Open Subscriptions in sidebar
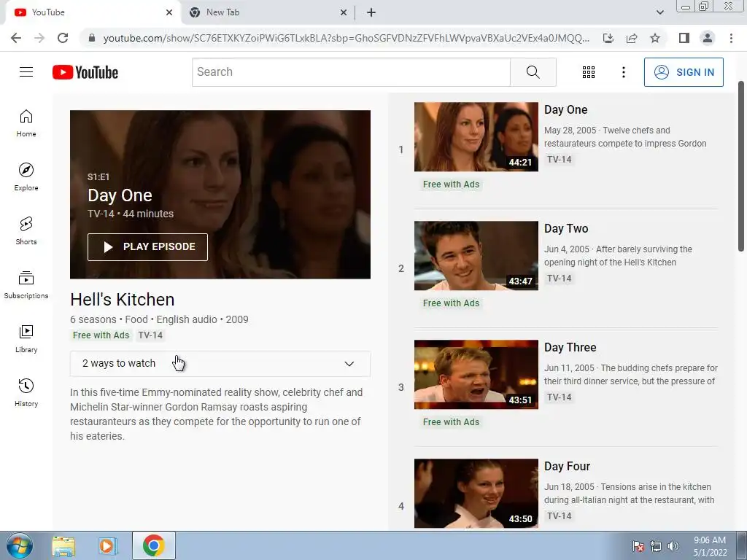The image size is (747, 560). pyautogui.click(x=26, y=285)
